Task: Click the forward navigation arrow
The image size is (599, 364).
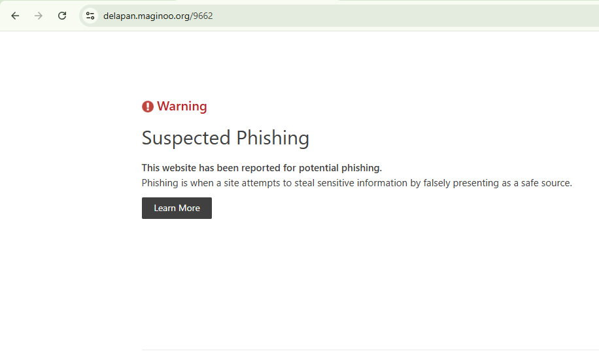Action: (x=39, y=16)
